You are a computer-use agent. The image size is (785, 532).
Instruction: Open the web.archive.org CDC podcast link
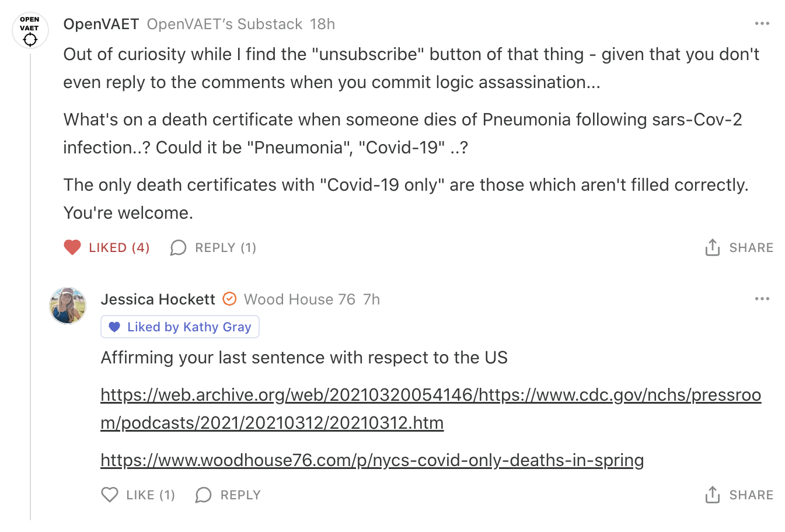coord(430,395)
